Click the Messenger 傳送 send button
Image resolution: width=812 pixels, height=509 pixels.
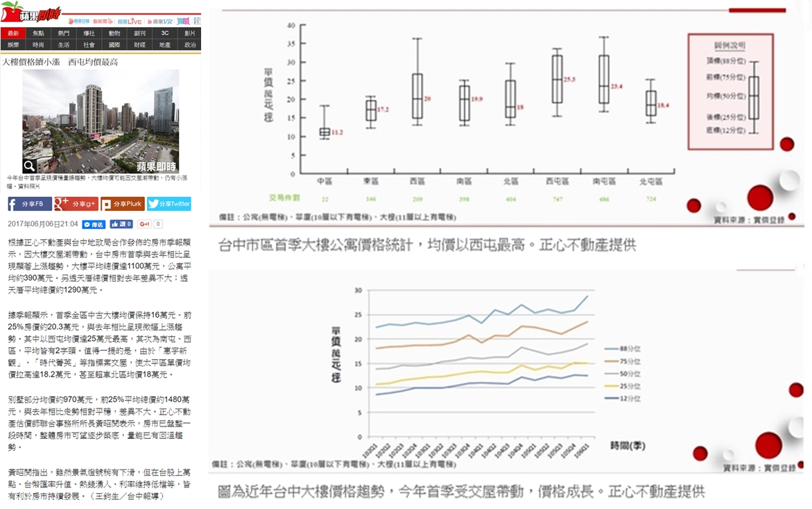coord(94,225)
